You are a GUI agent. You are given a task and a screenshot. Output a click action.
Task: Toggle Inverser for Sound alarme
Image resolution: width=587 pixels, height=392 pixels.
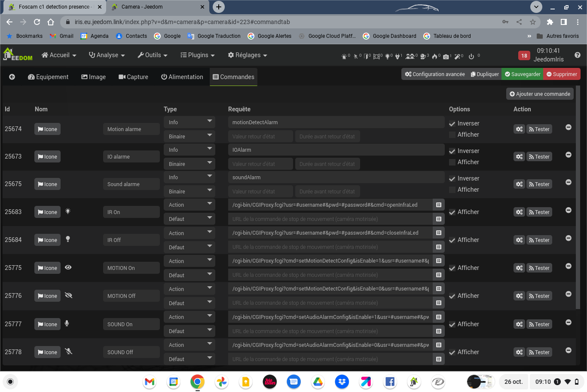click(452, 179)
